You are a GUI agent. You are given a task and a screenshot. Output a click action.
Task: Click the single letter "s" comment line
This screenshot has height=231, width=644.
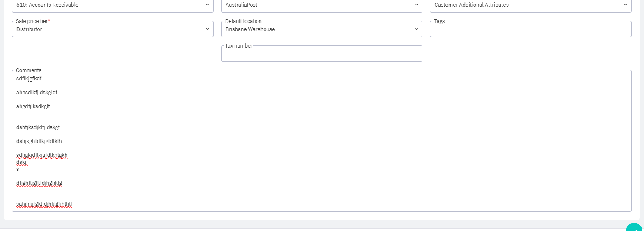18,169
